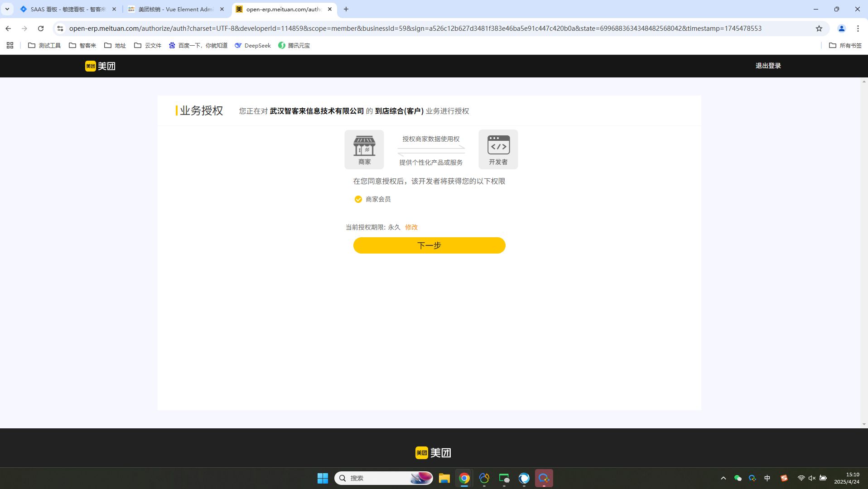
Task: Click the 开发者 developer code icon
Action: (498, 149)
